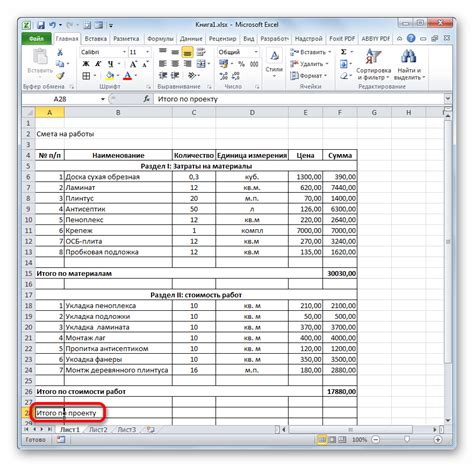474x467 pixels.
Task: Click the decrease decimal icon
Action: (236, 76)
